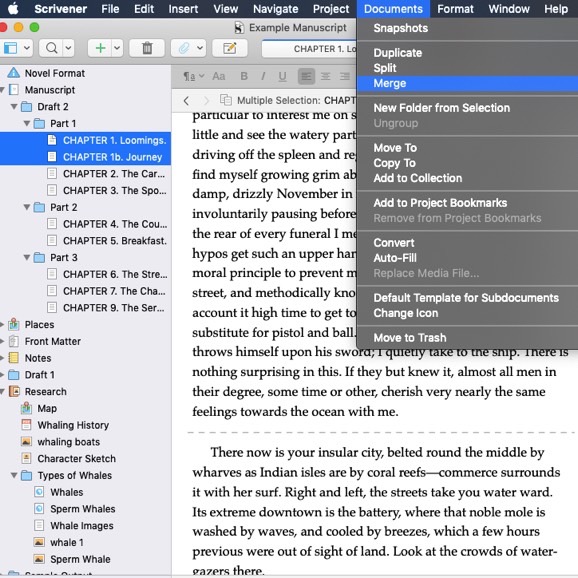Image resolution: width=578 pixels, height=578 pixels.
Task: Collapse the Draft 2 folder
Action: [14, 107]
